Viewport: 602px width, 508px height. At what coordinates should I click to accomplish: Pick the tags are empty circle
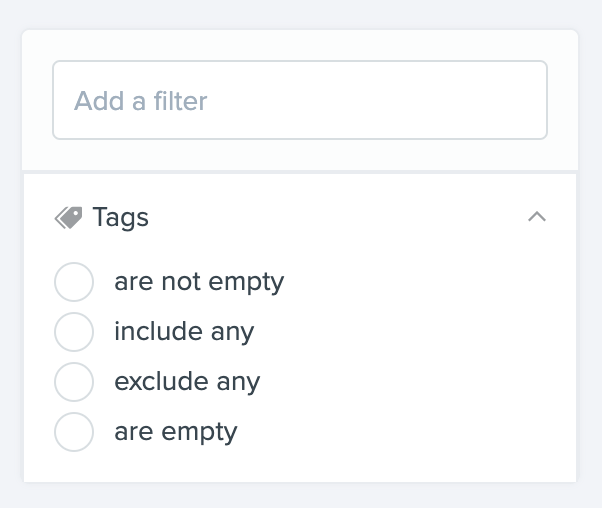(x=74, y=432)
